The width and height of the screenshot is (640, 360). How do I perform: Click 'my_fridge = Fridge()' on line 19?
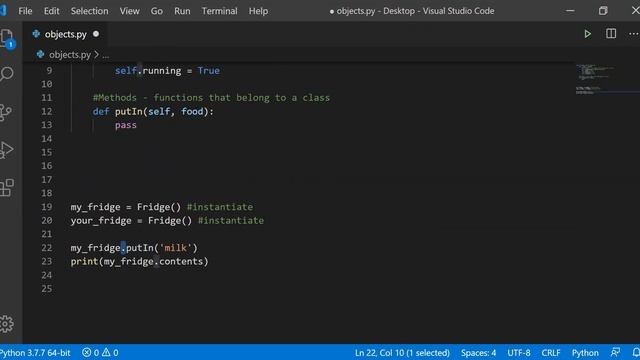[x=125, y=207]
